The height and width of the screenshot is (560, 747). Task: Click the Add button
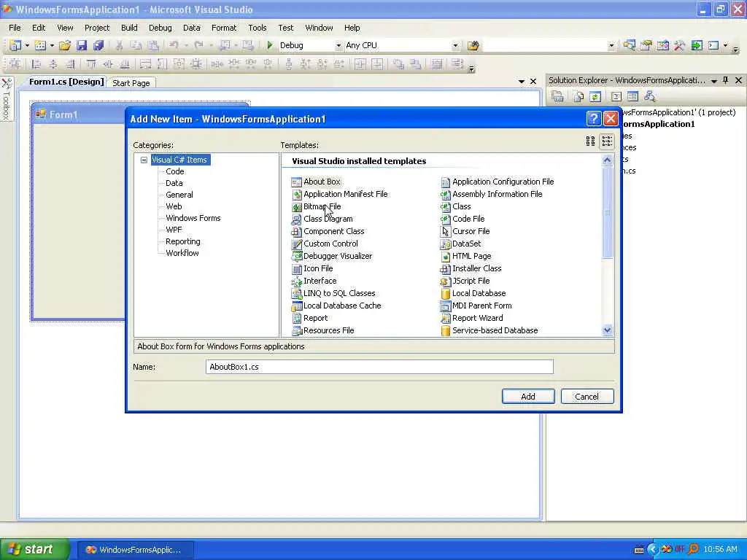point(528,396)
